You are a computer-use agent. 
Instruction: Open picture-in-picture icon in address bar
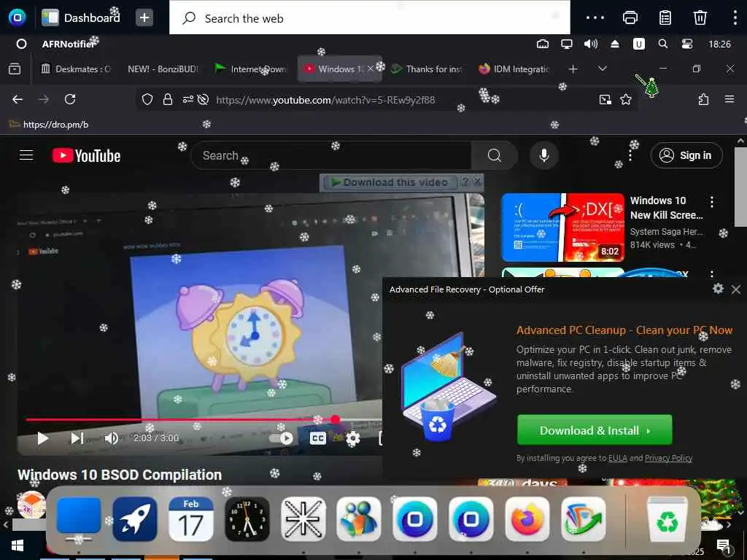tap(605, 99)
